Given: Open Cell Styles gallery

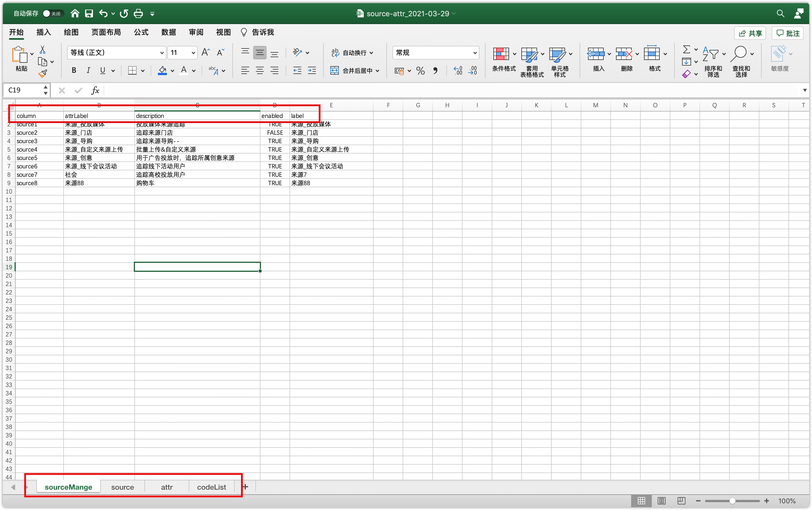Looking at the screenshot, I should (560, 62).
